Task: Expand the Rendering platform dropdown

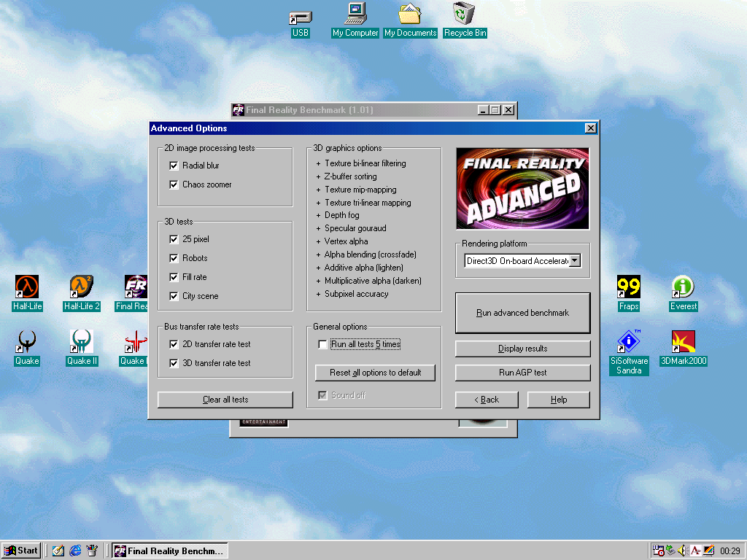Action: point(575,260)
